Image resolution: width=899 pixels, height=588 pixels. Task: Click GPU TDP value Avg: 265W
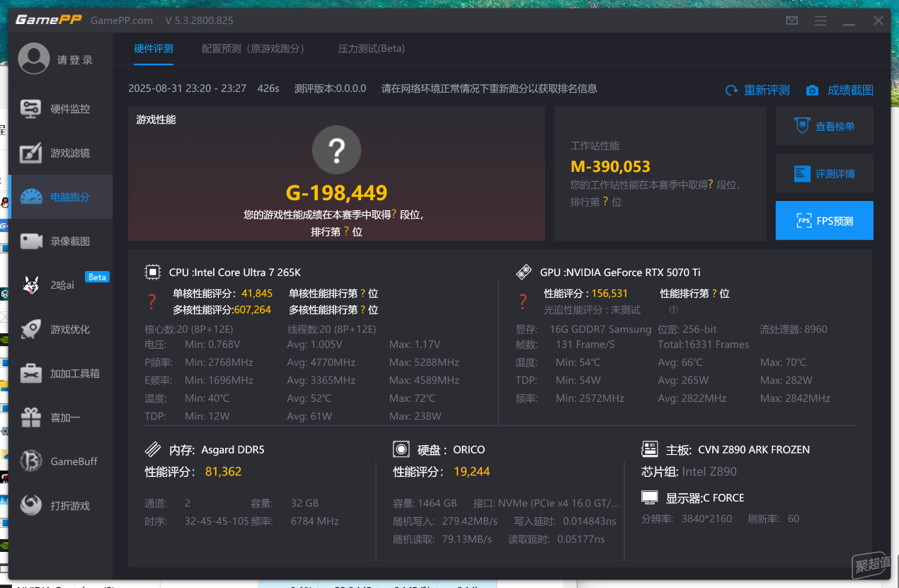(x=683, y=381)
